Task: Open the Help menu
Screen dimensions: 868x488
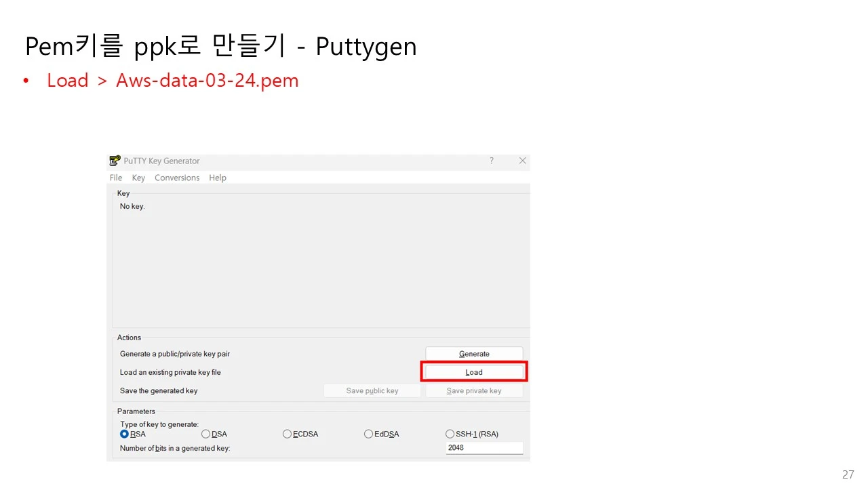Action: (217, 178)
